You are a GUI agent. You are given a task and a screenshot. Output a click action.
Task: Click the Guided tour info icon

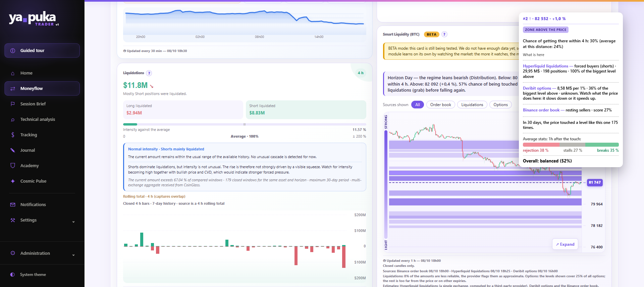point(13,51)
